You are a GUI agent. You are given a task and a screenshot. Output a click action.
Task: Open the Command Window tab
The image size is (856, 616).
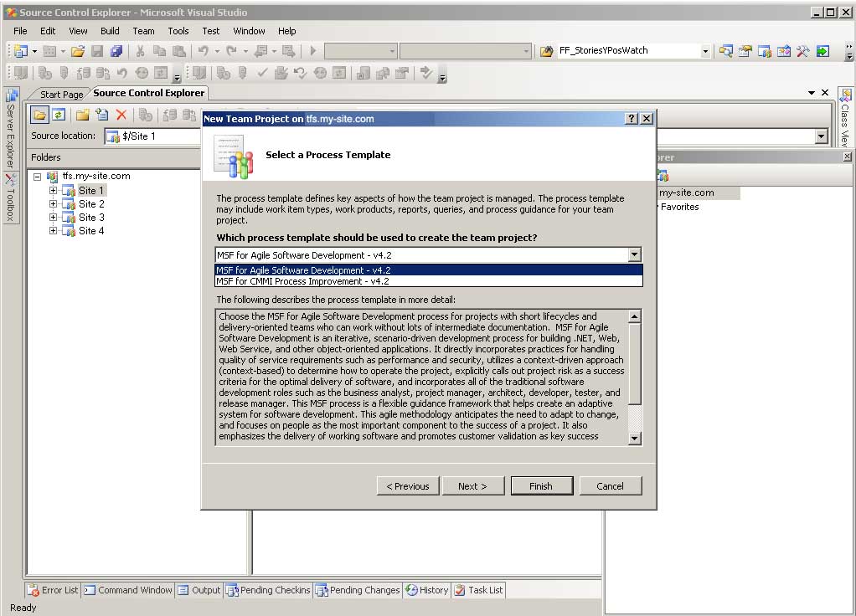click(x=128, y=590)
